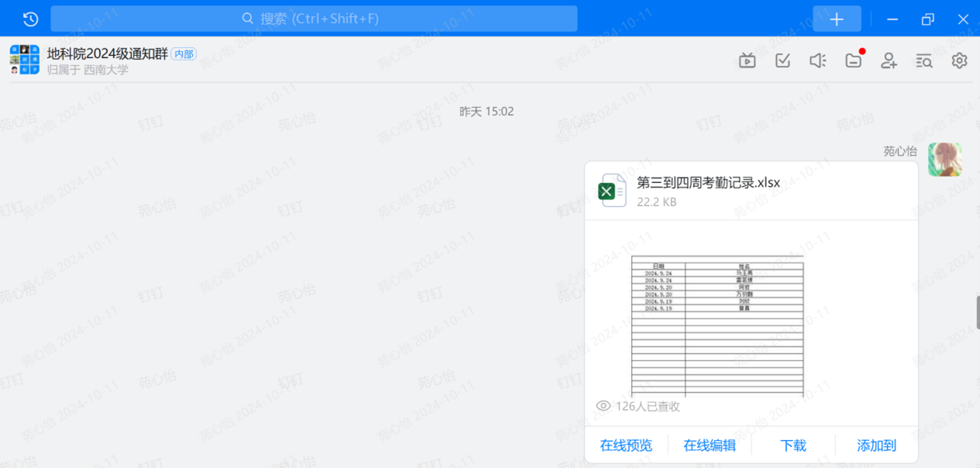Click the history clock icon
Image resolution: width=980 pixels, height=468 pixels.
[30, 19]
